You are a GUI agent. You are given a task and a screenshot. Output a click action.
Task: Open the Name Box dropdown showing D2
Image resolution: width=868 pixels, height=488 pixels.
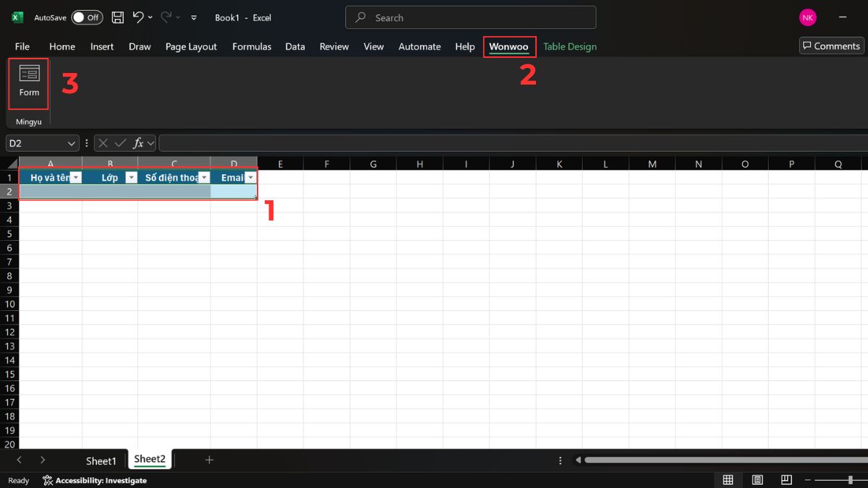(70, 142)
